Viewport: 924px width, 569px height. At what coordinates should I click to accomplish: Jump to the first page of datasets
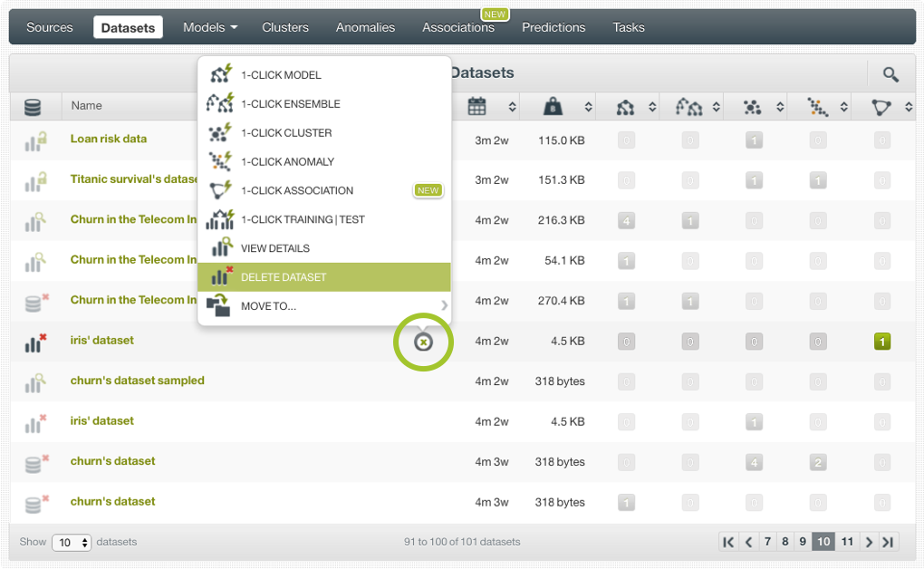(728, 542)
